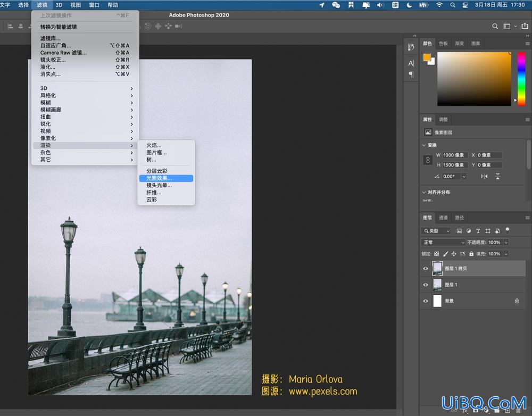The height and width of the screenshot is (416, 532).
Task: Switch to the 图案 tab
Action: 476,44
